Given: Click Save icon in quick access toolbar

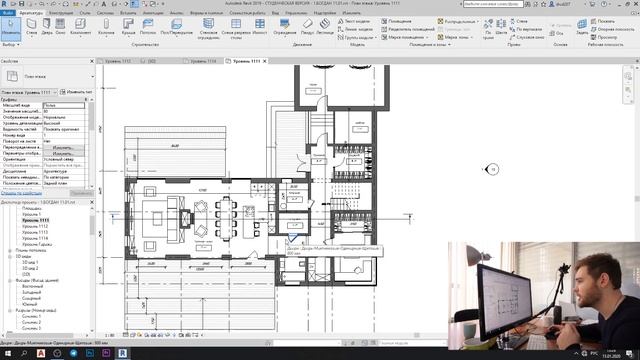Looking at the screenshot, I should pyautogui.click(x=22, y=4).
